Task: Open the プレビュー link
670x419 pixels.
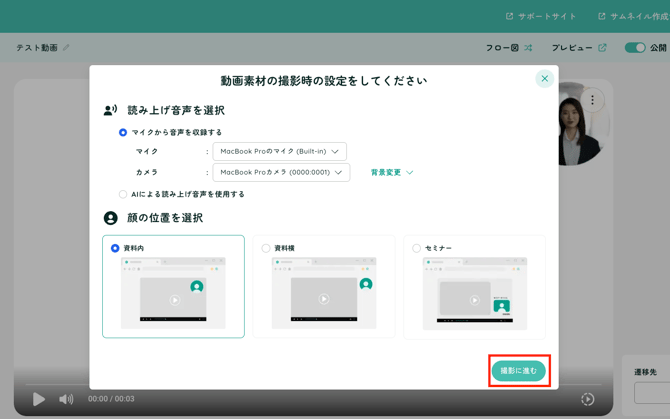Action: click(x=579, y=48)
